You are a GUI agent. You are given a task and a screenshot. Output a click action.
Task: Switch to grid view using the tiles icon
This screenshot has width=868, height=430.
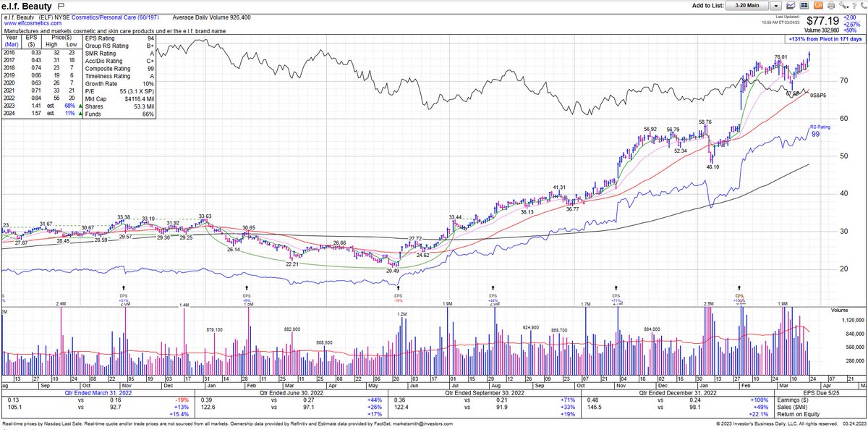pos(804,6)
